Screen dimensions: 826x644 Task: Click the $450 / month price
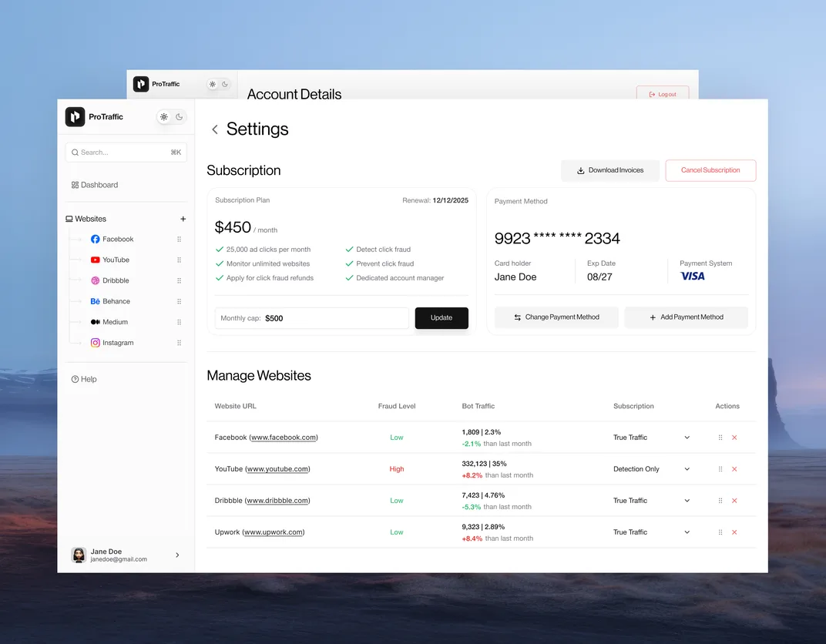[x=246, y=227]
